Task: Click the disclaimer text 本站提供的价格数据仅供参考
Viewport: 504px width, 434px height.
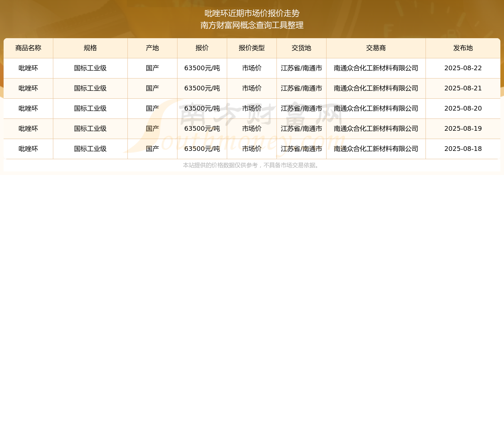Action: 220,165
